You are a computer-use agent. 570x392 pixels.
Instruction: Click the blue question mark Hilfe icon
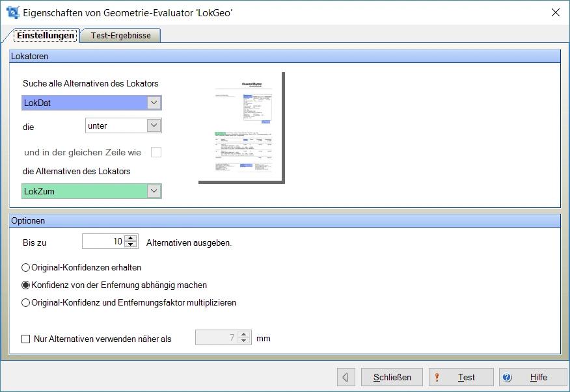click(508, 377)
